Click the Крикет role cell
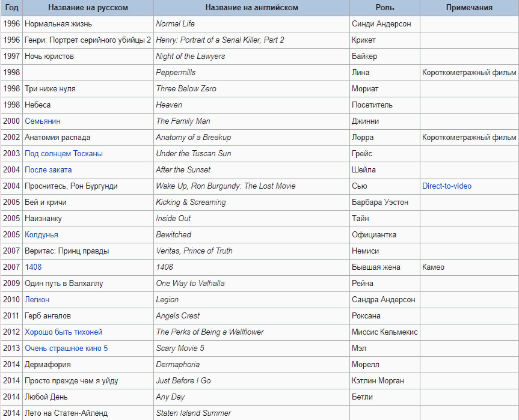The height and width of the screenshot is (420, 519). 385,40
